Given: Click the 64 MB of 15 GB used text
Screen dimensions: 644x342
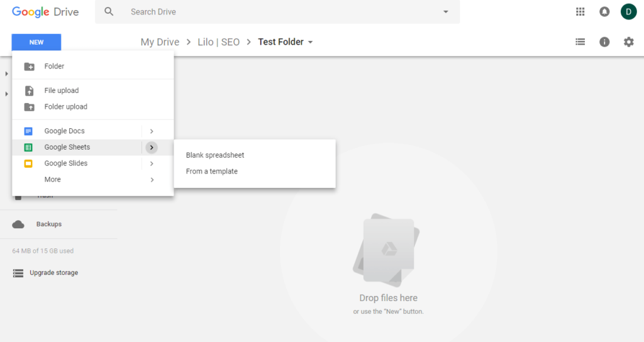Looking at the screenshot, I should click(x=43, y=251).
